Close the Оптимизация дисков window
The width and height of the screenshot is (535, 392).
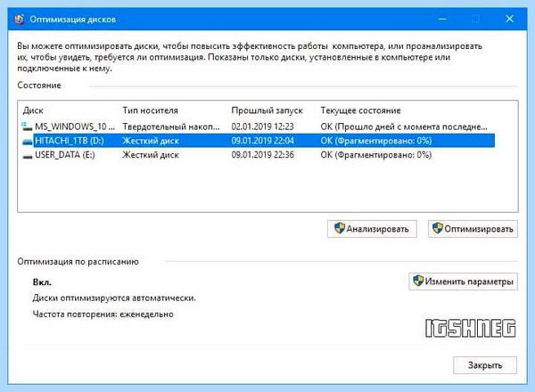point(509,19)
